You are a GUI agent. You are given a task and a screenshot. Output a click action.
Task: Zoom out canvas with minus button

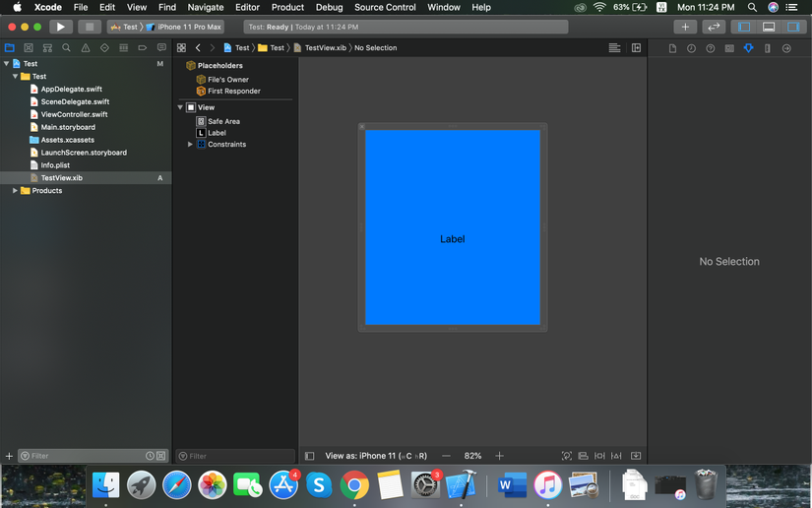(x=446, y=456)
